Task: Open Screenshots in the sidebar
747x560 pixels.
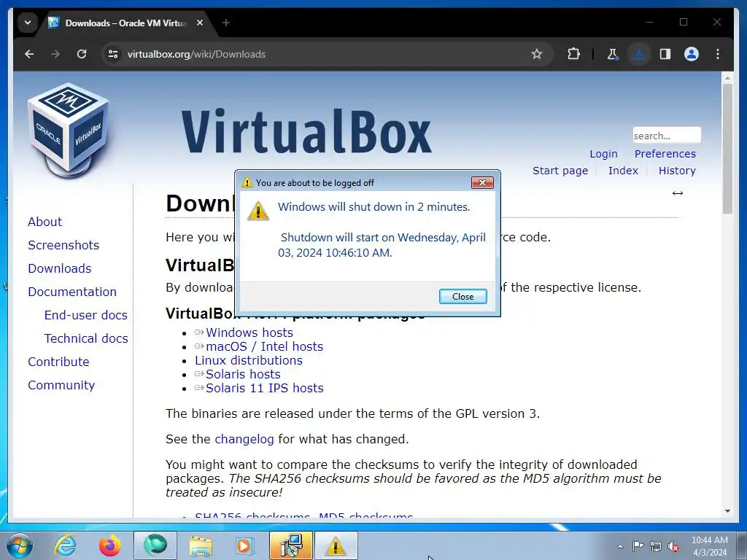Action: (63, 245)
